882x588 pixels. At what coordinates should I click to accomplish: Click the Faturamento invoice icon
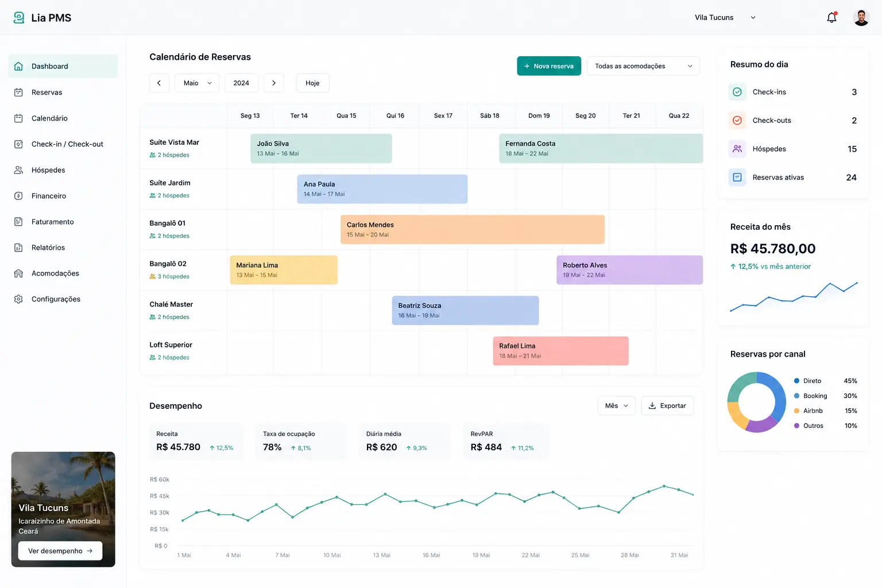pos(18,222)
